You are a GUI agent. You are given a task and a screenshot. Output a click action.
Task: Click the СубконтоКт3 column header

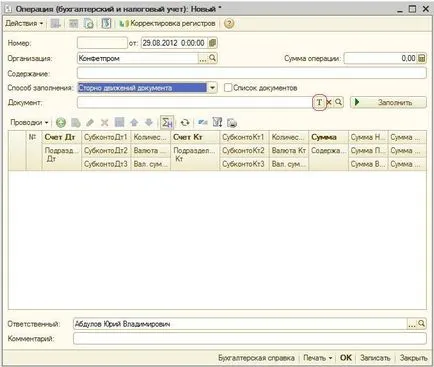(x=244, y=164)
